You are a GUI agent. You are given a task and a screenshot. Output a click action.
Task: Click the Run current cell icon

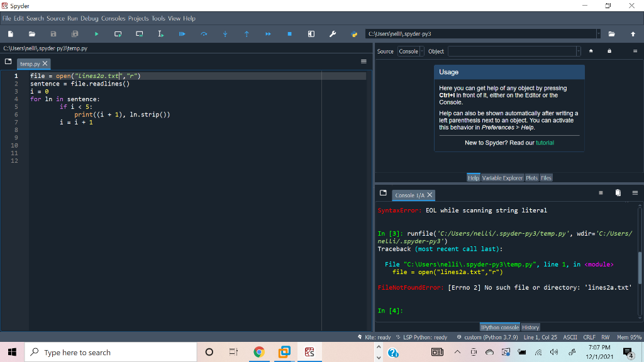point(118,33)
